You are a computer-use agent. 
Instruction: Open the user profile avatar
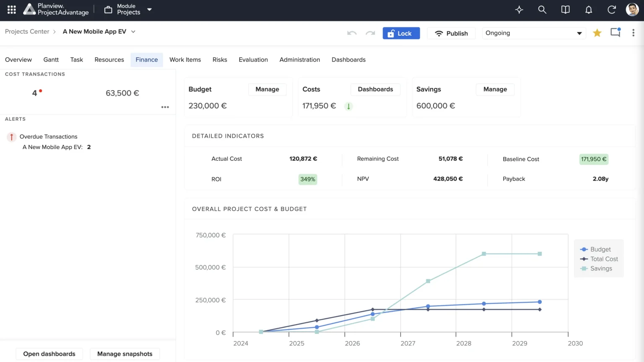click(632, 10)
